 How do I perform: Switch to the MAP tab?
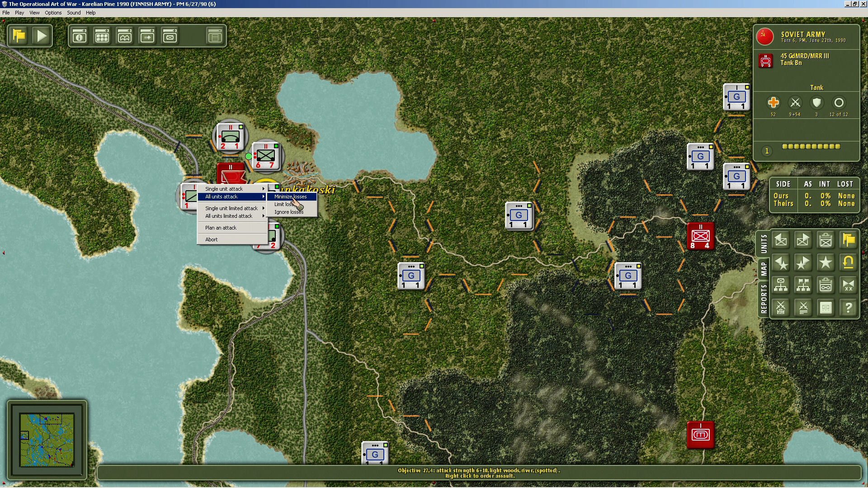(x=764, y=269)
